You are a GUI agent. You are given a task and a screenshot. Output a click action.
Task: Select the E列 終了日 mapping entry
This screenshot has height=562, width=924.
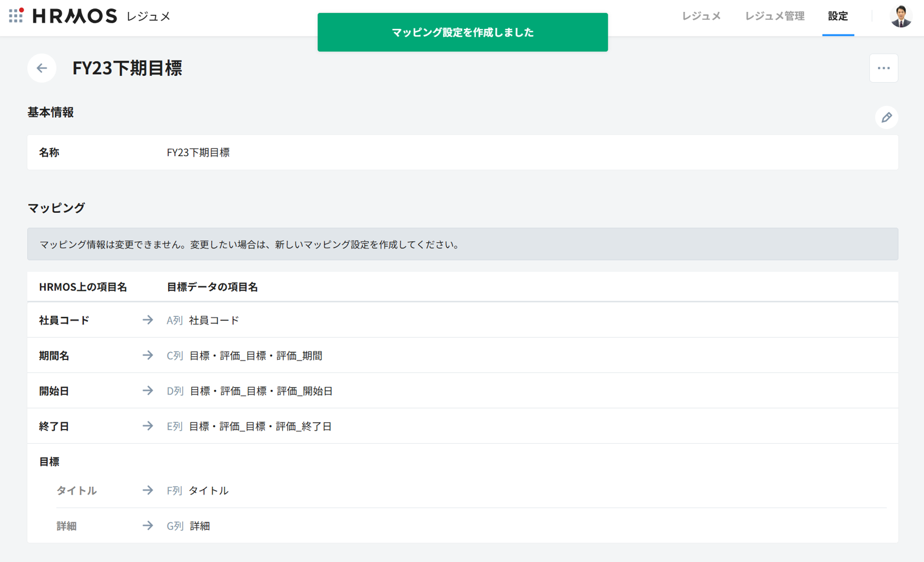[x=249, y=426]
